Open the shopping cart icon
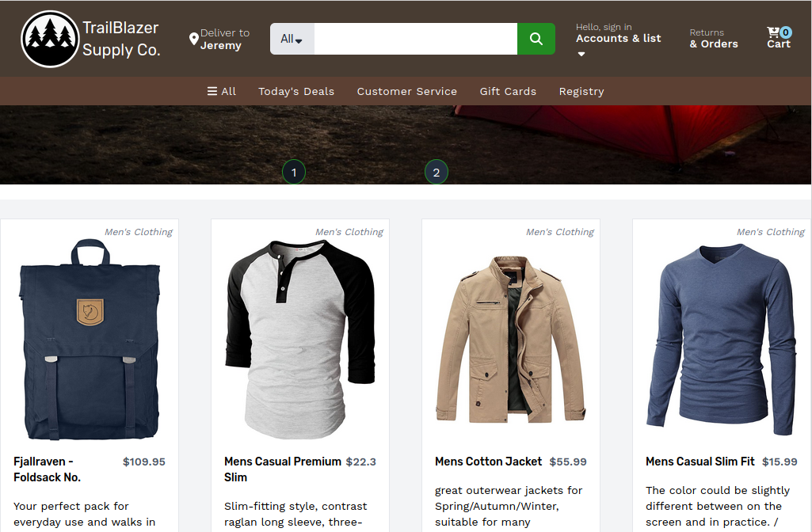Screen dimensions: 812x532 (772, 32)
